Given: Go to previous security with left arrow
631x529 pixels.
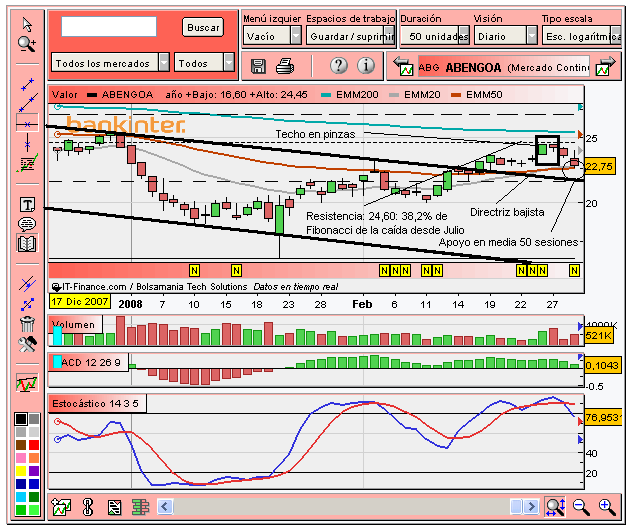Looking at the screenshot, I should (403, 66).
